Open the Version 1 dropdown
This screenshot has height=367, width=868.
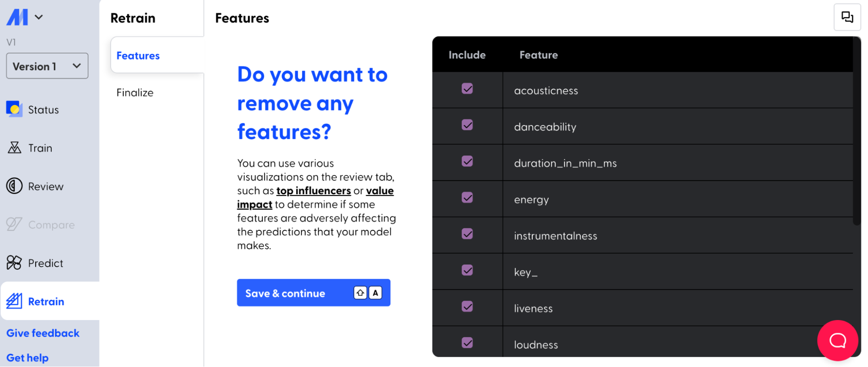(47, 66)
